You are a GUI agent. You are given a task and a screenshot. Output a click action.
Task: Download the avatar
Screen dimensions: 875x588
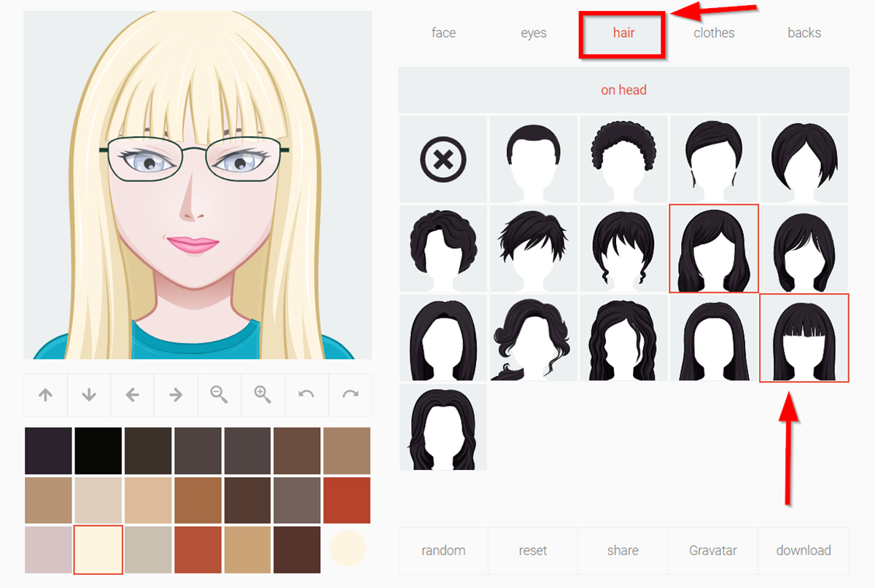[804, 551]
